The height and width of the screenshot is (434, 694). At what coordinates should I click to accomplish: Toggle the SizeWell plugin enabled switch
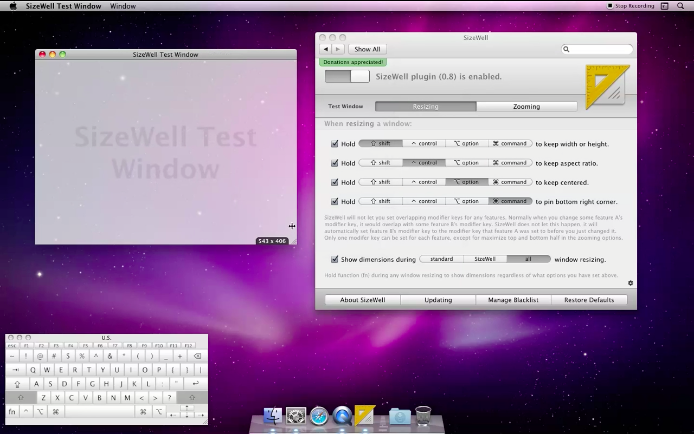[347, 76]
